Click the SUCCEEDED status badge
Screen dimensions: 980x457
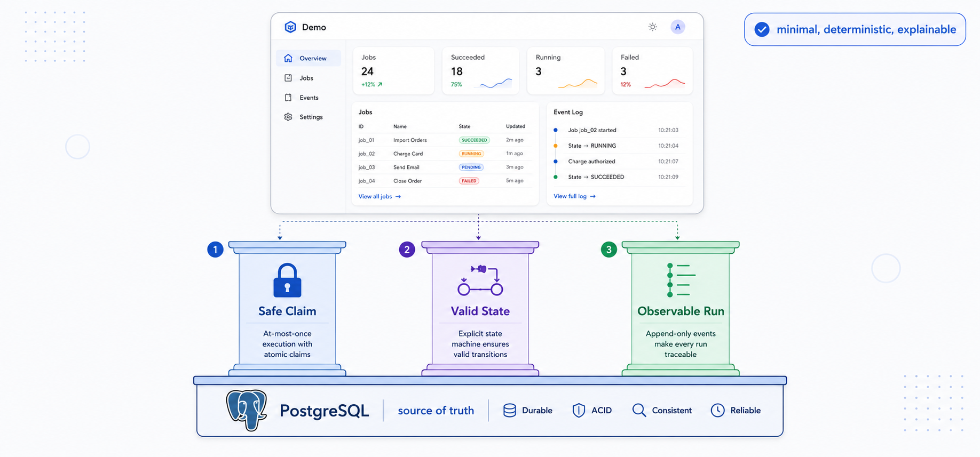(474, 140)
